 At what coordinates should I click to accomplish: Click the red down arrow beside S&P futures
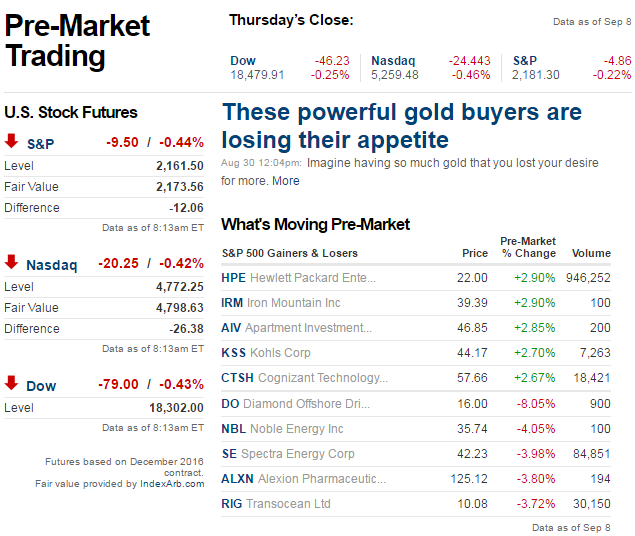12,141
